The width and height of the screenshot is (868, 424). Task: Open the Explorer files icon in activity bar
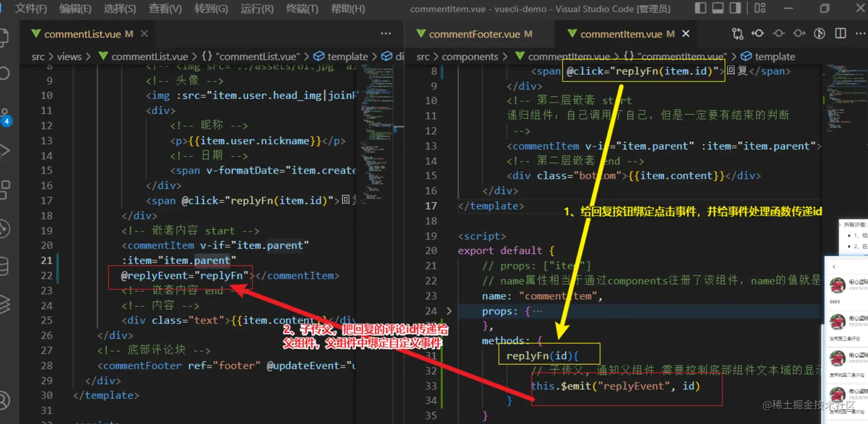click(x=5, y=38)
